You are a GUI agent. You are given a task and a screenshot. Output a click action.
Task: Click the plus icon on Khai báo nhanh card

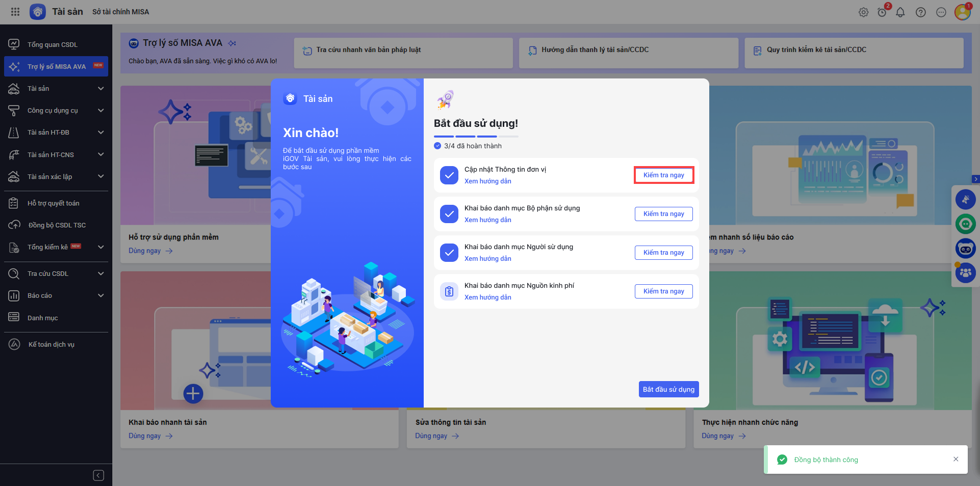click(193, 393)
